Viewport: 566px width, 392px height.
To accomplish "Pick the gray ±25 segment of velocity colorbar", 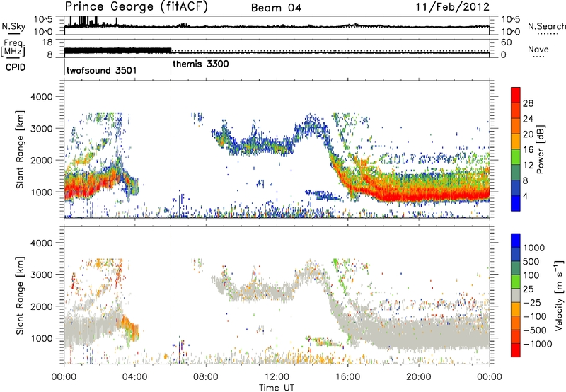I will (x=516, y=295).
